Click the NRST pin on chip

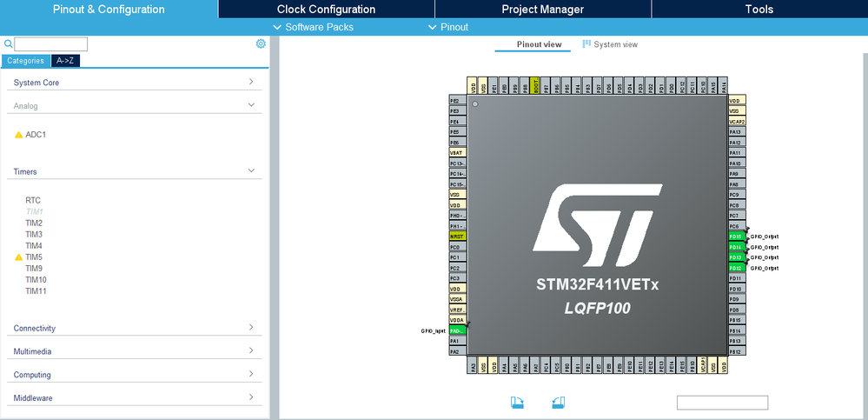click(458, 237)
